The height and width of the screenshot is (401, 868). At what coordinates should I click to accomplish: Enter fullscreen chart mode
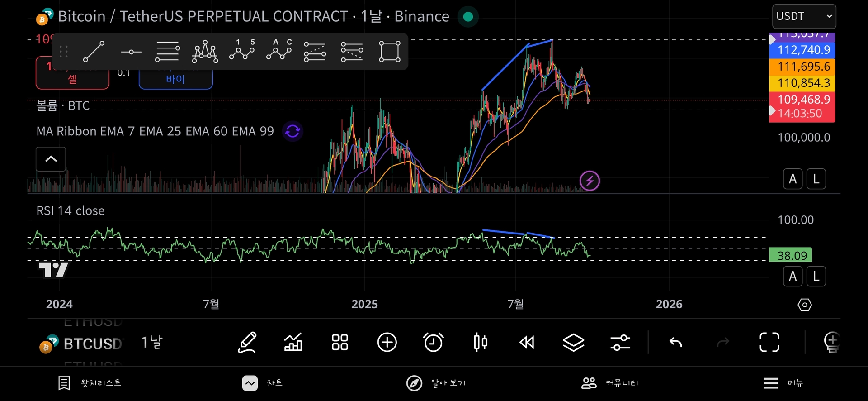(x=769, y=343)
